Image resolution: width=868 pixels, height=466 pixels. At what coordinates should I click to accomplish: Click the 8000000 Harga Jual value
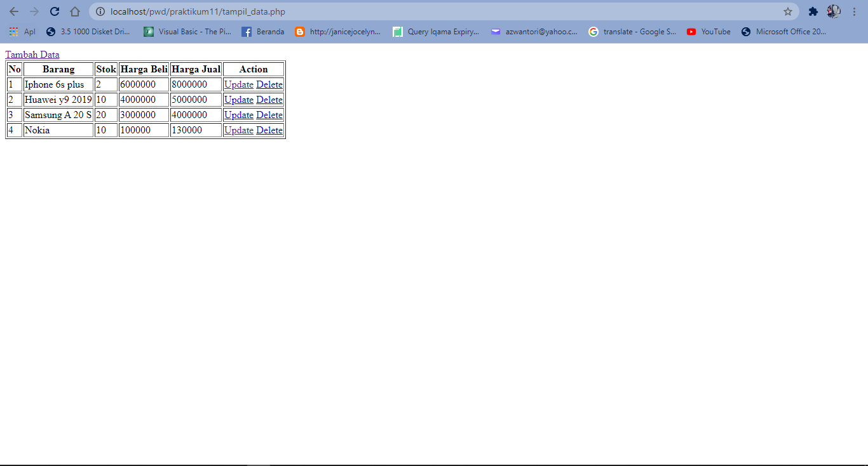pos(189,84)
